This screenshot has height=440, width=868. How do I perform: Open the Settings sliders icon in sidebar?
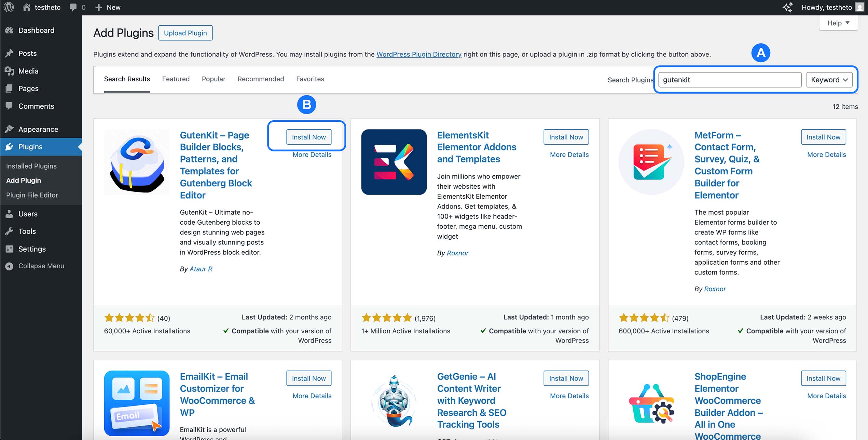coord(10,249)
